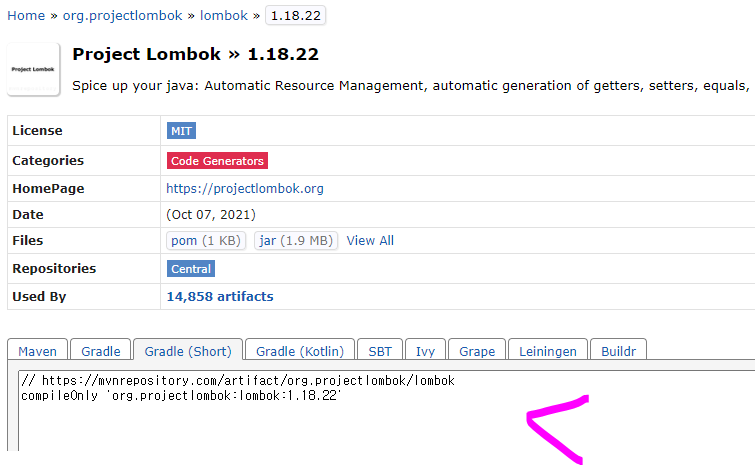Image resolution: width=755 pixels, height=465 pixels.
Task: Switch to the Buildr tab
Action: (x=618, y=350)
